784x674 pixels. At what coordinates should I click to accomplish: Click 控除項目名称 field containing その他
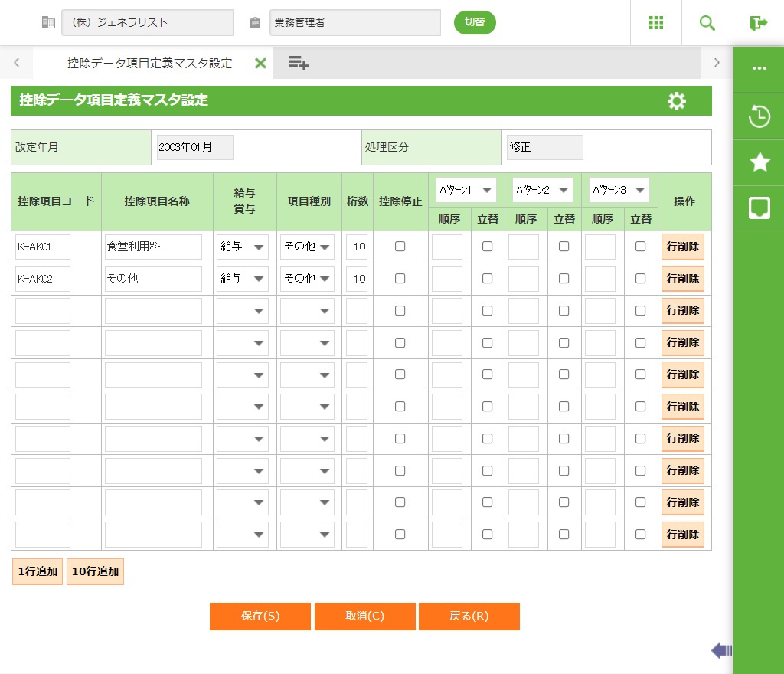153,279
